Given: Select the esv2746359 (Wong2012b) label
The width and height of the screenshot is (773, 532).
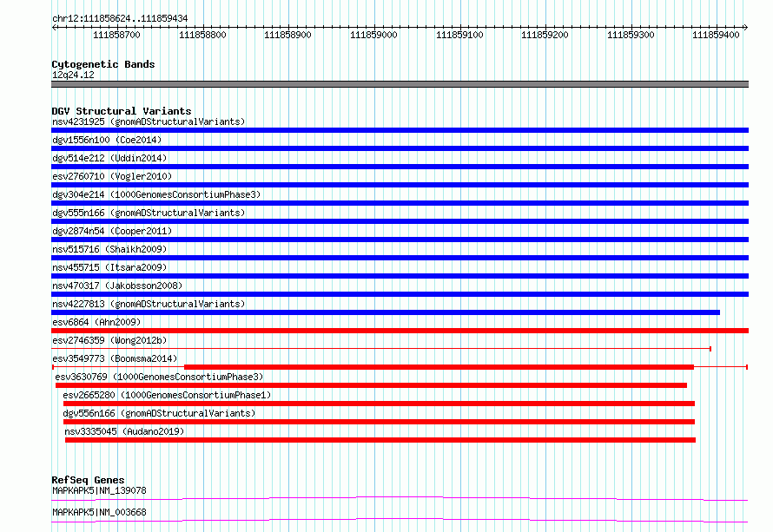Looking at the screenshot, I should [x=109, y=340].
